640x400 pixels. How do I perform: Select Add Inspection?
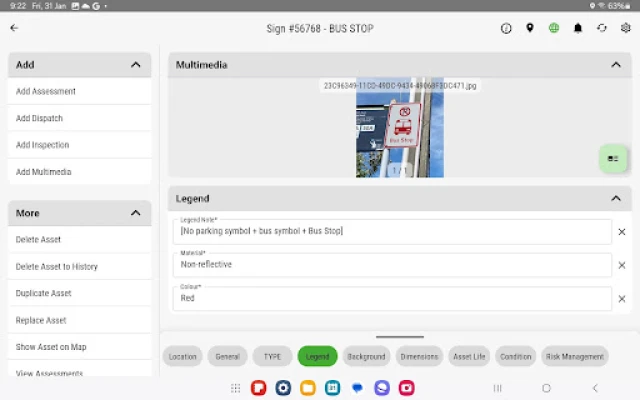42,145
